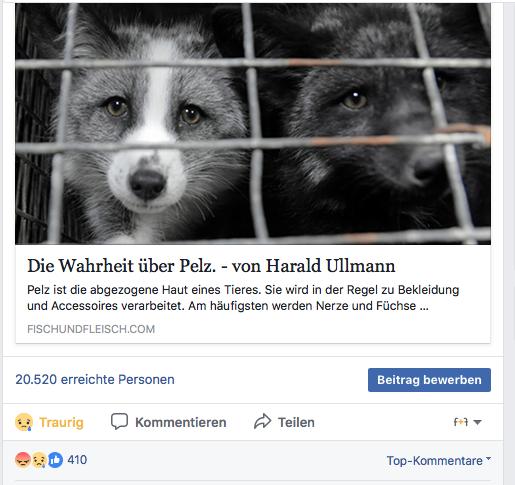
Task: Click the speech bubble comment icon
Action: click(x=119, y=421)
